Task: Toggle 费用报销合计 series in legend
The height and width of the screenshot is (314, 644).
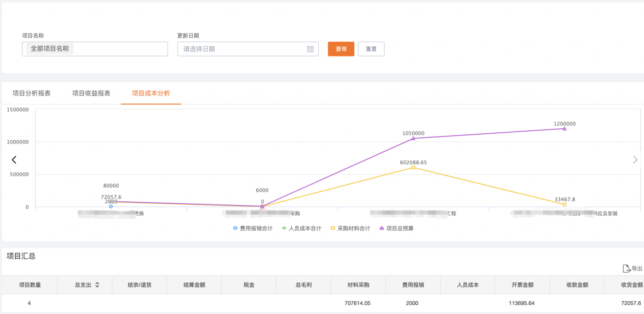Action: pyautogui.click(x=253, y=228)
